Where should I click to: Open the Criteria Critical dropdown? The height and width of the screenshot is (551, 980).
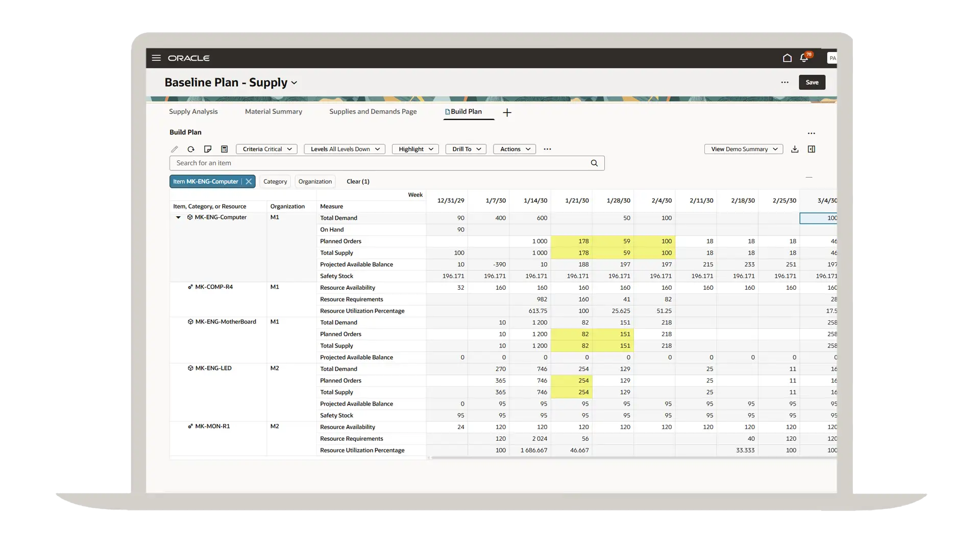[x=266, y=149]
